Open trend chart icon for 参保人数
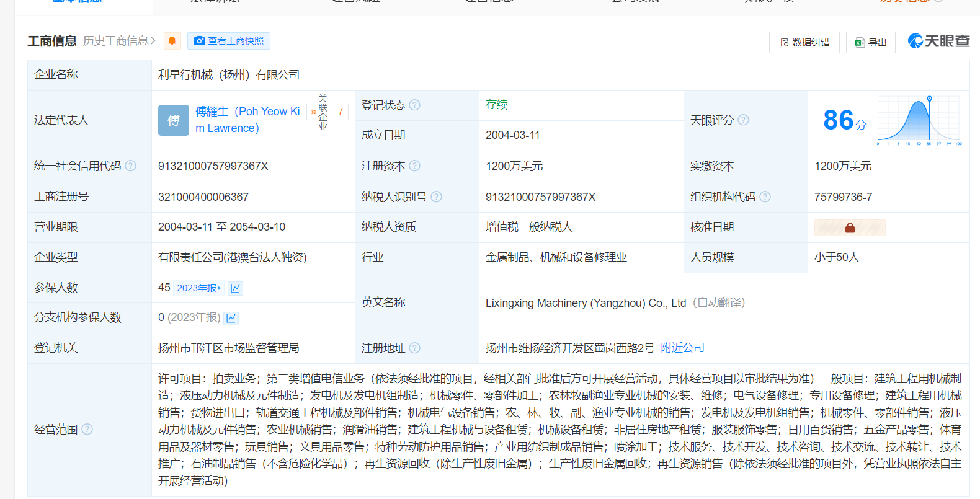This screenshot has width=980, height=499. click(236, 288)
